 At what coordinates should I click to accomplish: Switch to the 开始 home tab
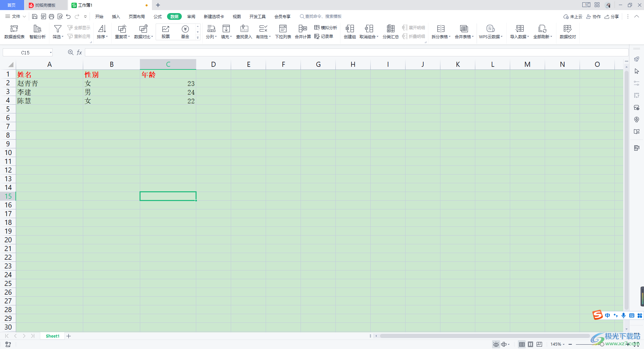click(x=99, y=16)
